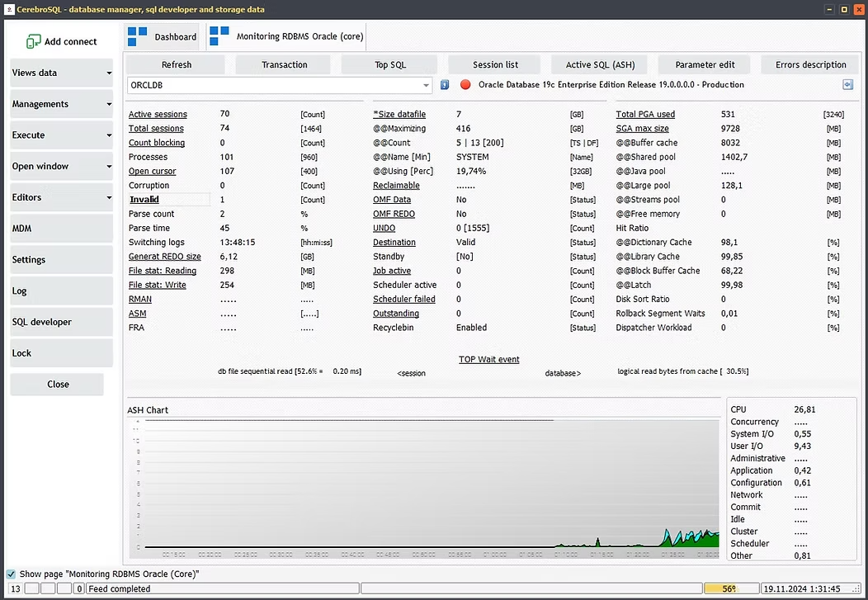Screen dimensions: 868x600
Task: Expand the Views data section
Action: (x=61, y=73)
